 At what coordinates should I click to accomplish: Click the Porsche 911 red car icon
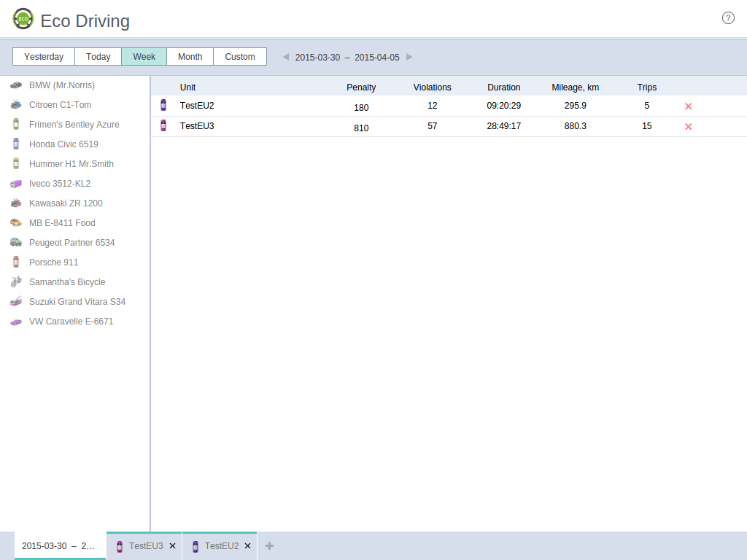(16, 262)
